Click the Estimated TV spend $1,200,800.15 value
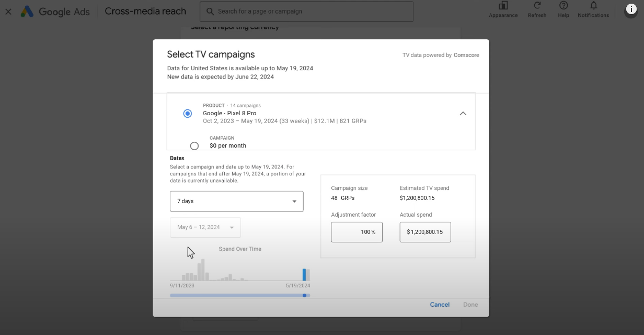The height and width of the screenshot is (335, 644). (x=417, y=198)
